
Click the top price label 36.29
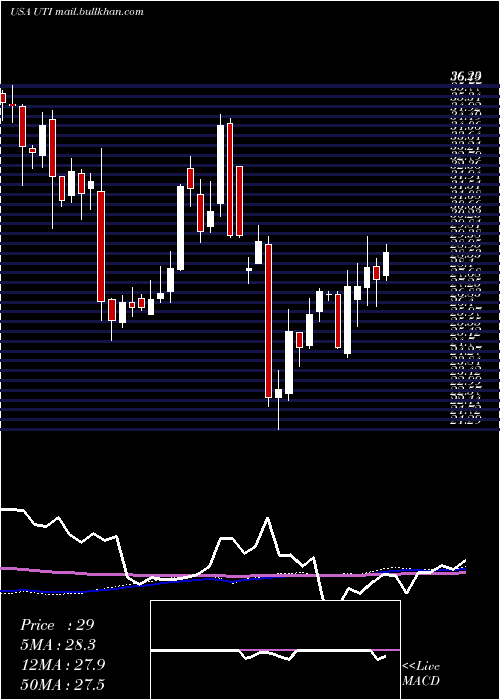click(x=466, y=78)
